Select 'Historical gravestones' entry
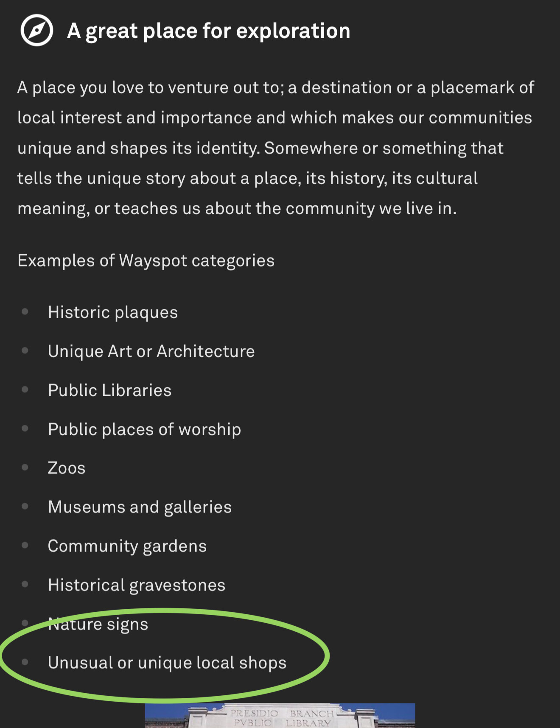This screenshot has width=560, height=728. (137, 585)
